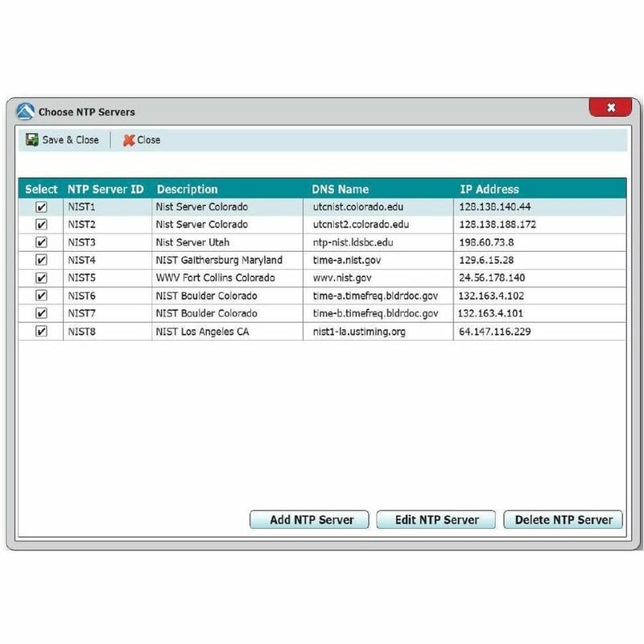Click time-a.timefreq.bldrdoc.gov DNS name
The image size is (644, 644).
(x=375, y=296)
